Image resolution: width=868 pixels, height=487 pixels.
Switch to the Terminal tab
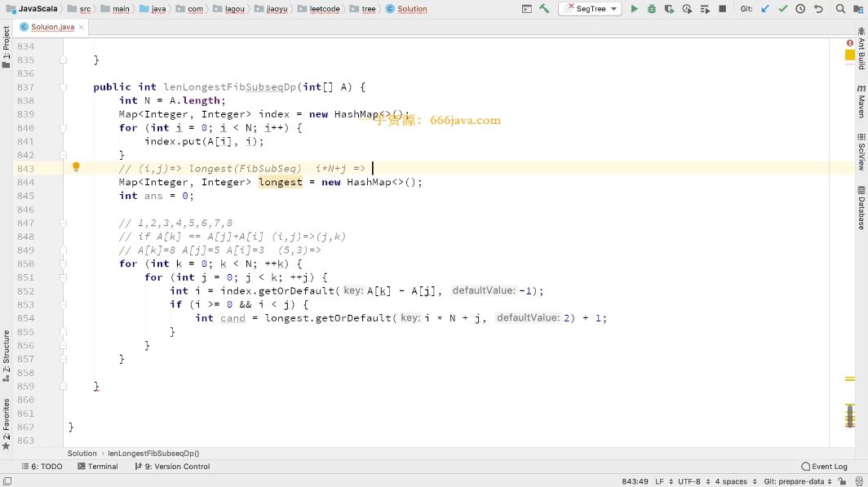[97, 467]
